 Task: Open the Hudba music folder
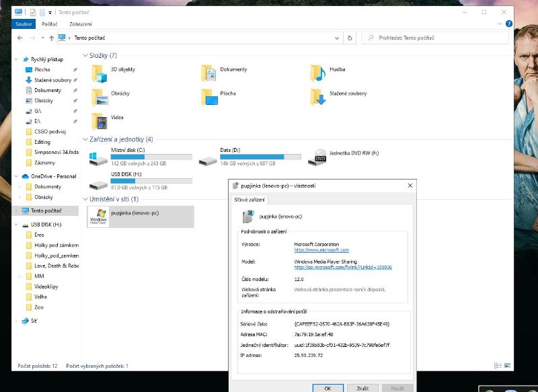(x=317, y=73)
